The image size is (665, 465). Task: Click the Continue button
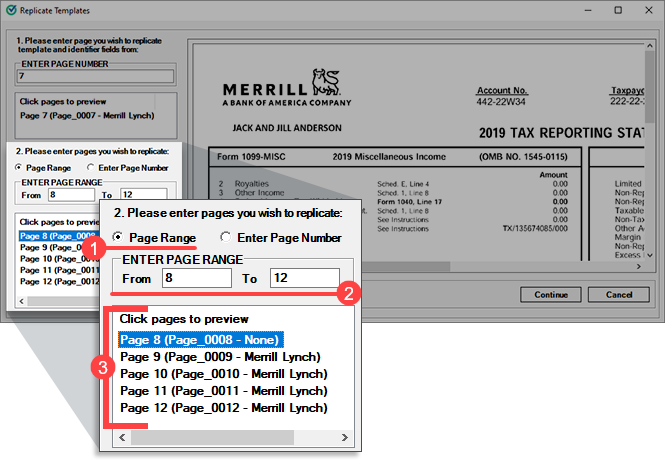point(550,294)
